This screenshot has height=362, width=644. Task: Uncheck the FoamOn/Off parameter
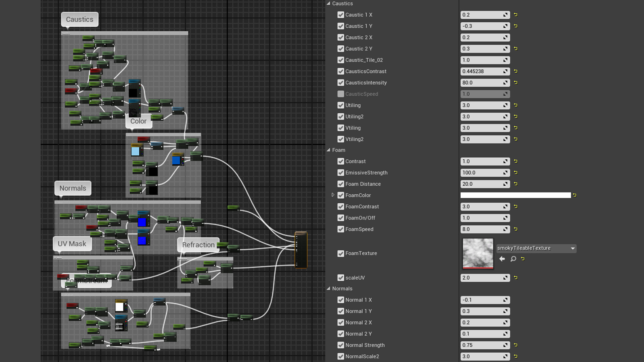coord(340,218)
